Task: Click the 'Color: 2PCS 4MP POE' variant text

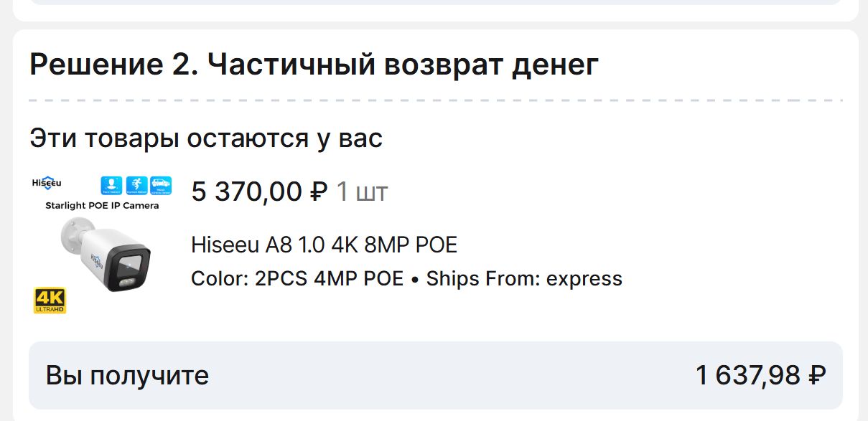Action: 297,278
